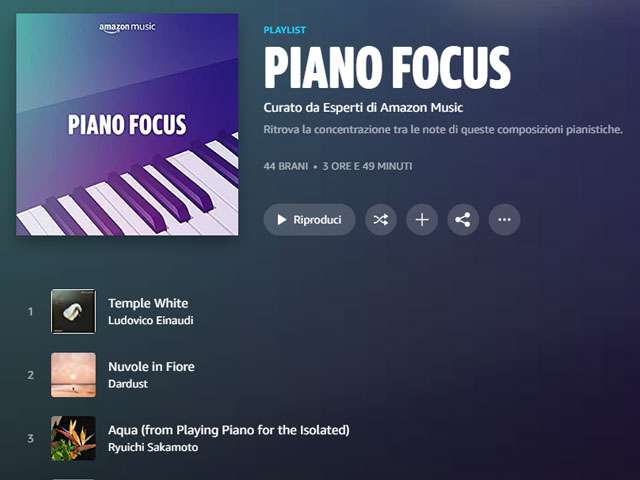This screenshot has width=640, height=480.
Task: Open the Nuvole in Fiore track title
Action: pyautogui.click(x=151, y=367)
